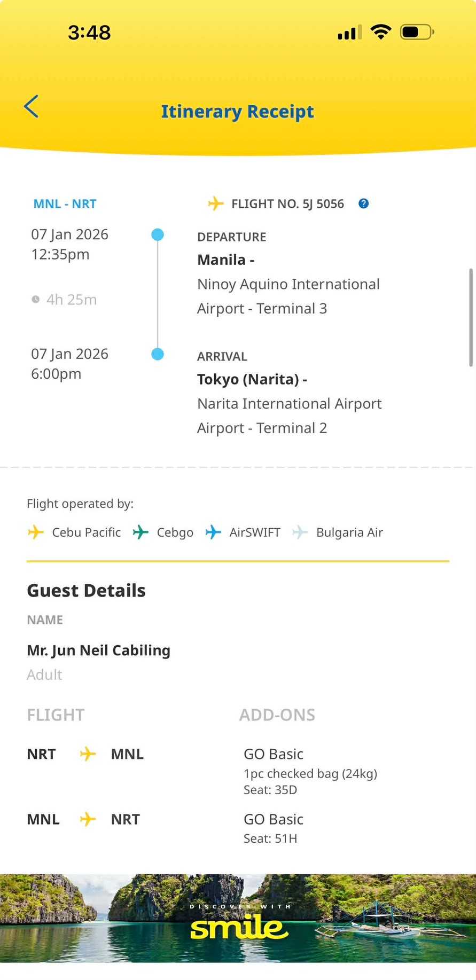This screenshot has width=476, height=980.
Task: Tap the departure timeline dot
Action: click(158, 234)
